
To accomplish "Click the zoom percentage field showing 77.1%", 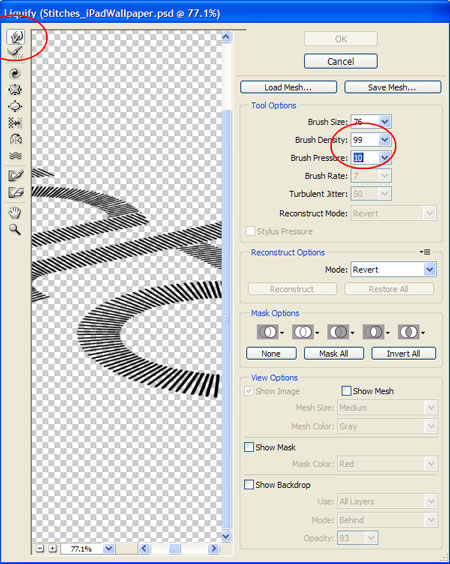I will pos(82,549).
